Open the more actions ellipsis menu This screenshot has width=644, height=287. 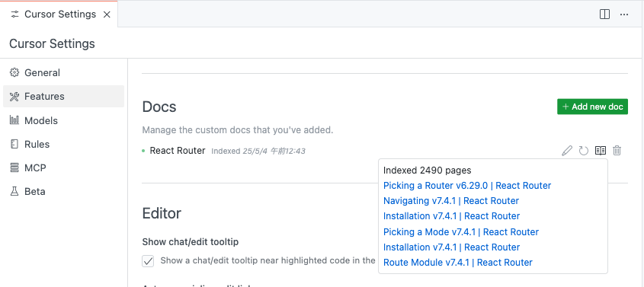click(x=624, y=14)
